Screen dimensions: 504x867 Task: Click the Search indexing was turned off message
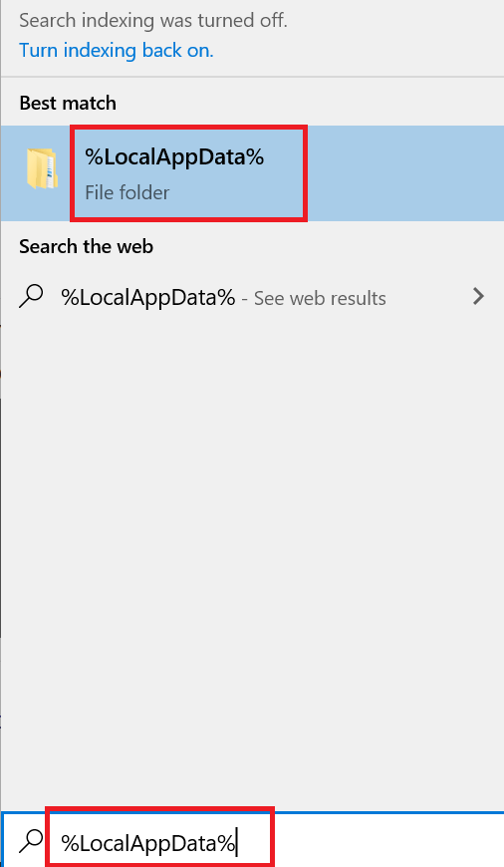pos(153,21)
